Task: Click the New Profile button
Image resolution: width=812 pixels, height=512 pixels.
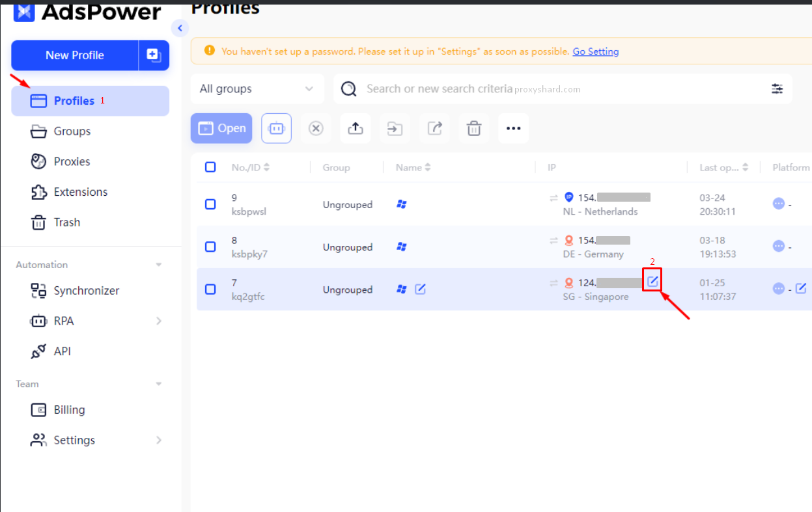Action: (75, 55)
